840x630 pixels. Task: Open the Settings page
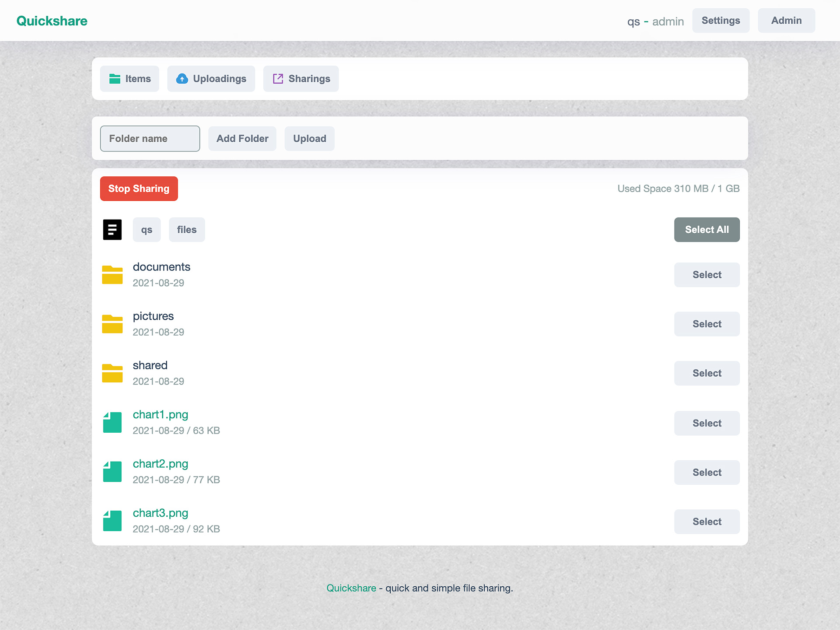point(721,21)
